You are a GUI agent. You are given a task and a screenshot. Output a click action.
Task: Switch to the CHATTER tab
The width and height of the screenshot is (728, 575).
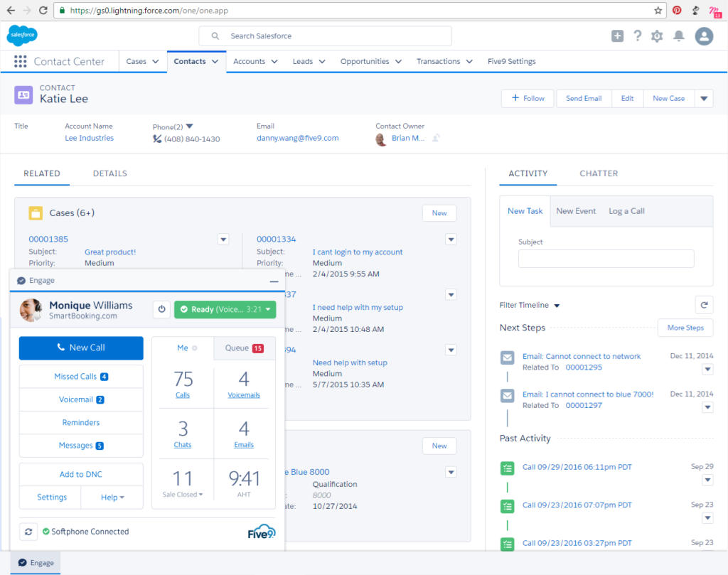(x=598, y=173)
